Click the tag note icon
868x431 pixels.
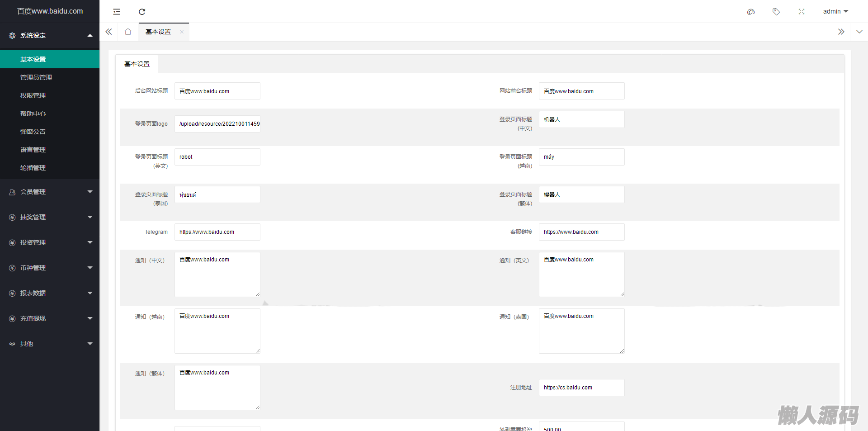coord(776,12)
